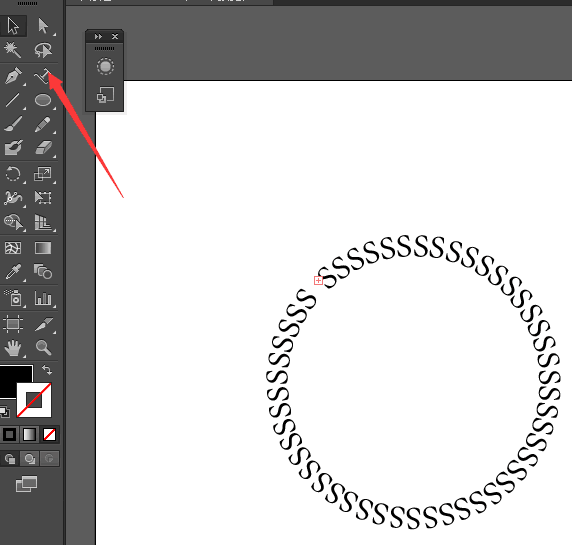
Task: Activate the Rotate tool
Action: (13, 174)
